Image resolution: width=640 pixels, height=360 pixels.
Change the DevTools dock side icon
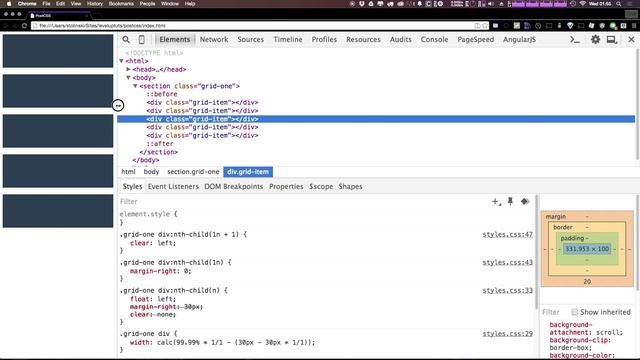[611, 40]
